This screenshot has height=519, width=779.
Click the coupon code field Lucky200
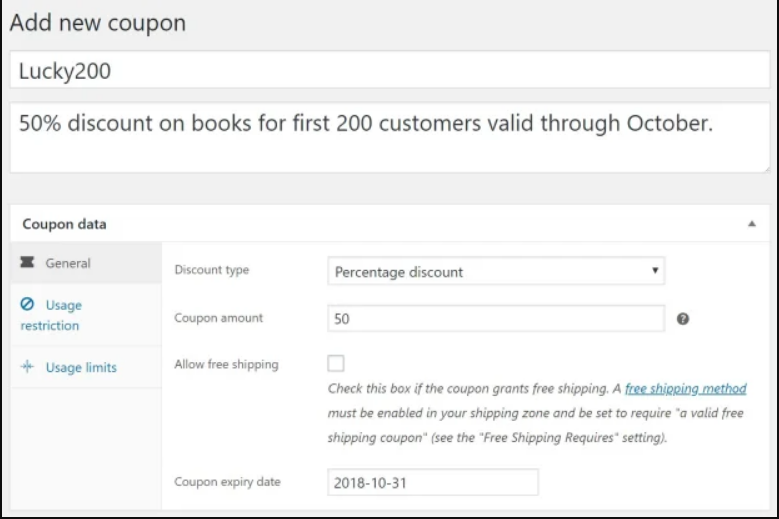click(389, 72)
